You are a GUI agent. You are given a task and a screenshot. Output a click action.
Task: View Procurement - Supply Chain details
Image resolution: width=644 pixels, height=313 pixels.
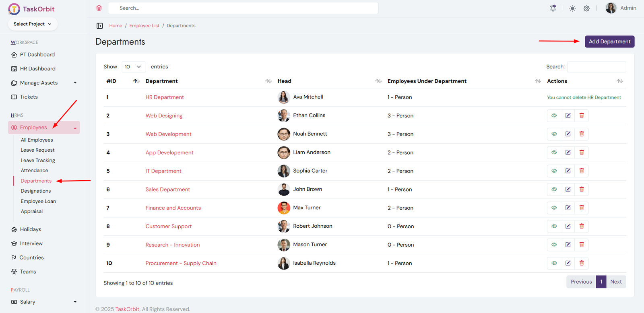pyautogui.click(x=554, y=264)
